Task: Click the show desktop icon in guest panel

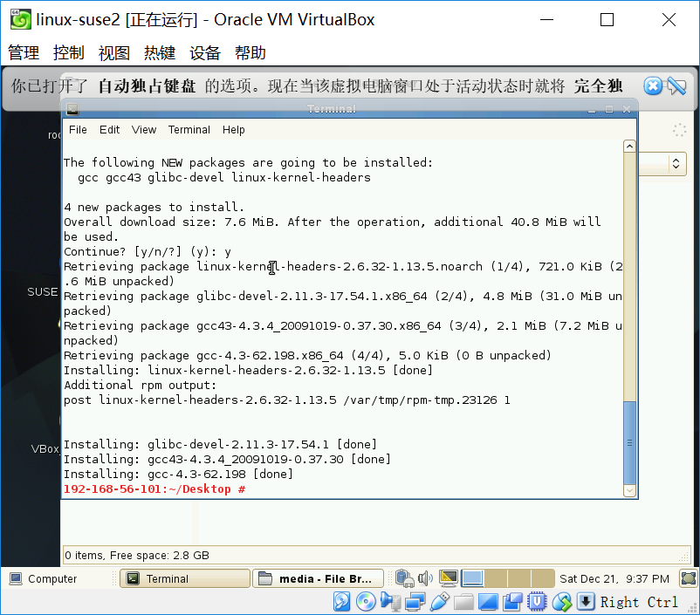Action: coord(689,579)
